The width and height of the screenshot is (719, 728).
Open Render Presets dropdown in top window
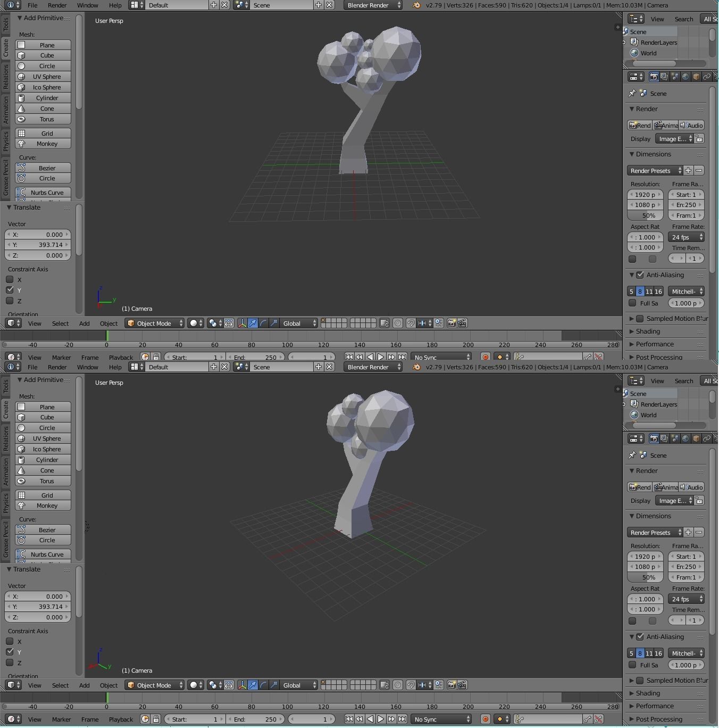coord(655,170)
